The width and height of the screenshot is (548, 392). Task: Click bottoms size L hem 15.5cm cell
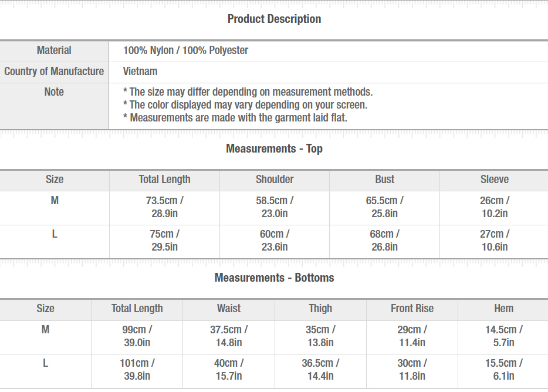tap(503, 370)
